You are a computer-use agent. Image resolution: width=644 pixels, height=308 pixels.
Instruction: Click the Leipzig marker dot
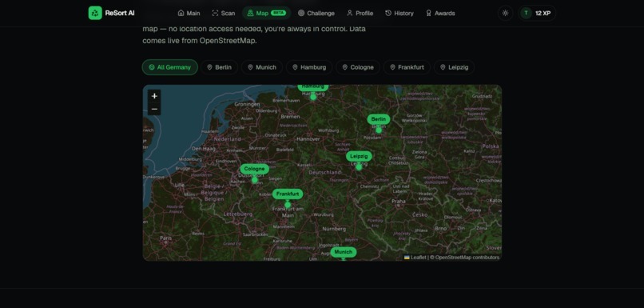click(x=359, y=167)
